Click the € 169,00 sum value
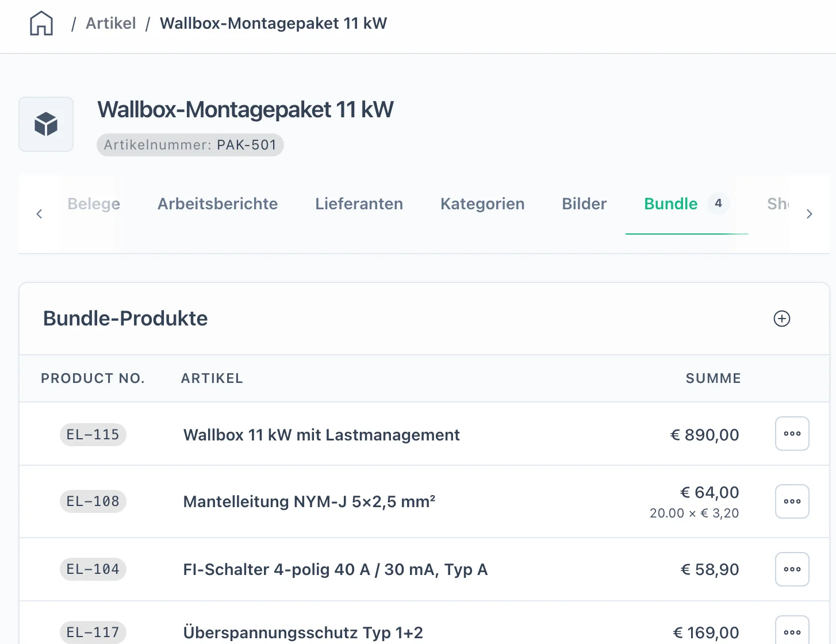This screenshot has height=644, width=836. click(x=706, y=632)
